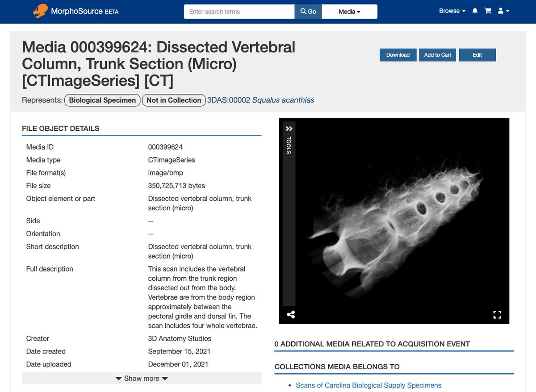
Task: Click the CTImageSeries media type value
Action: coord(172,160)
